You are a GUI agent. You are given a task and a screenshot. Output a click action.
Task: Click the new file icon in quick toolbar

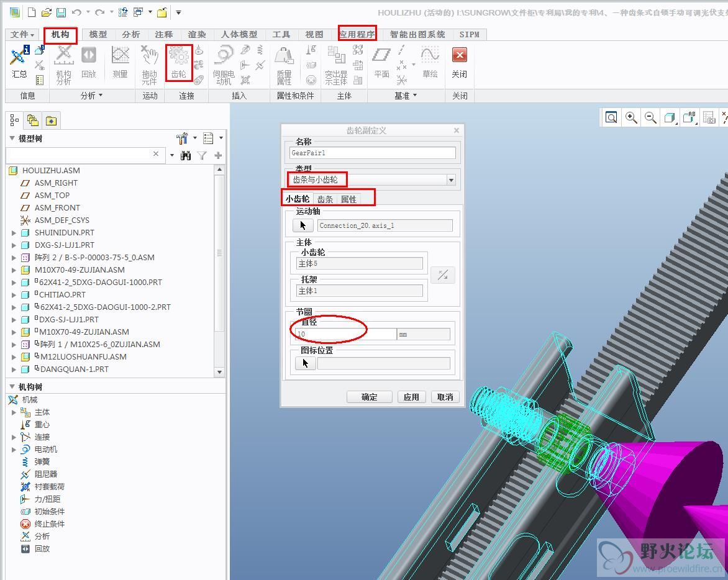32,12
